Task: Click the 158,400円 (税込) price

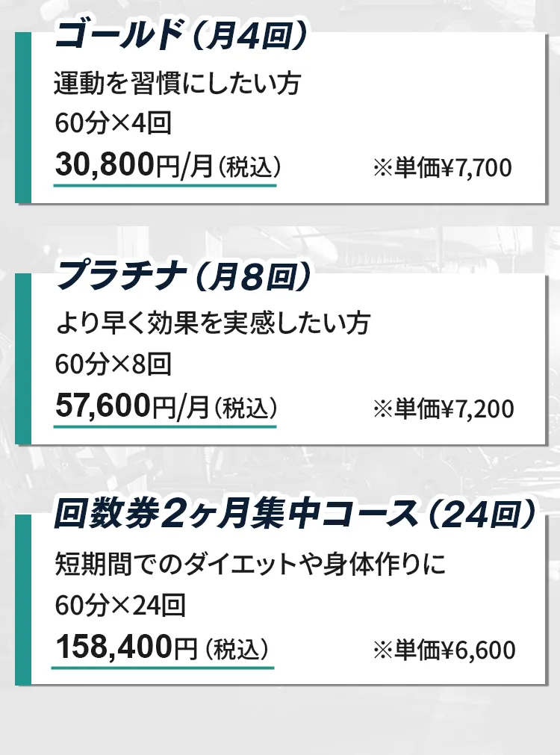Action: click(162, 647)
